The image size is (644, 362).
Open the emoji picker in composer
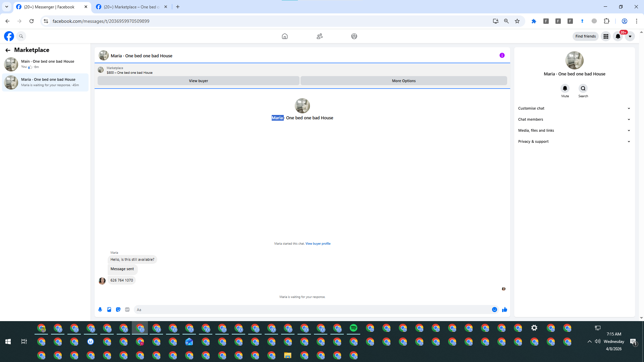point(494,310)
